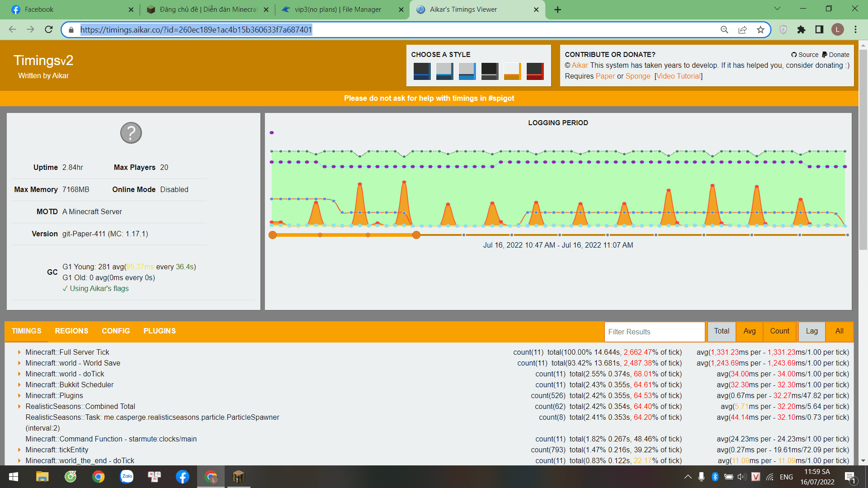The height and width of the screenshot is (488, 868).
Task: Open Zalo from the taskbar
Action: (x=127, y=477)
